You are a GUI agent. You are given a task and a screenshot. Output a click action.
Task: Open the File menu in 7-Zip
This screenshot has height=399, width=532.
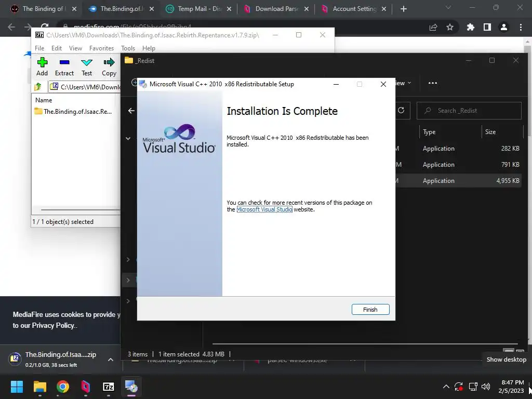[x=39, y=48]
